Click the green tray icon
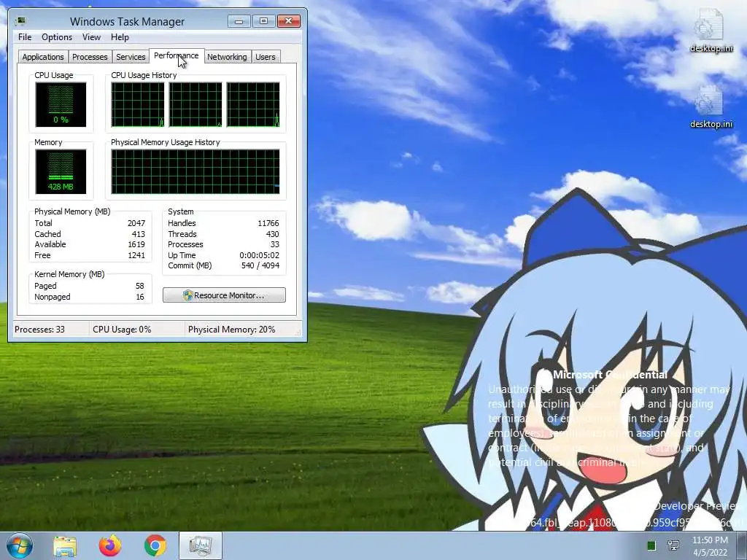The width and height of the screenshot is (747, 560). coord(651,545)
